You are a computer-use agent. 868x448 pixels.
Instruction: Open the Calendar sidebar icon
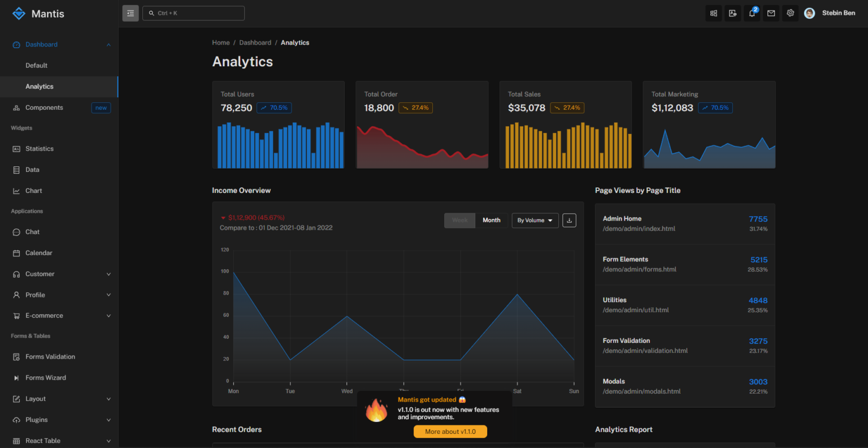[16, 253]
